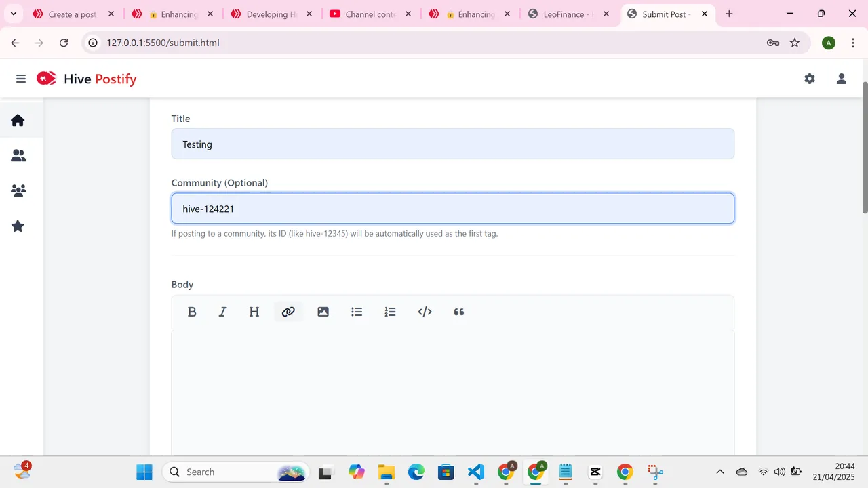Image resolution: width=868 pixels, height=488 pixels.
Task: Open Notepad from the taskbar
Action: [566, 472]
